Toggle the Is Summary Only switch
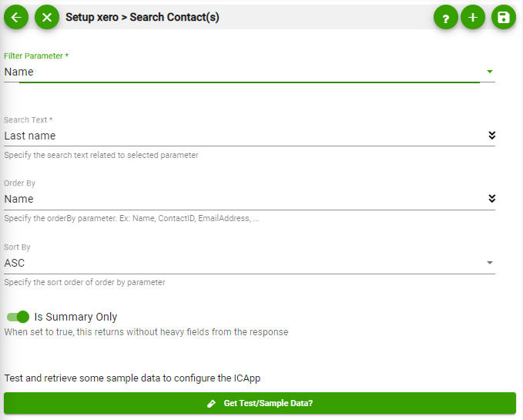The height and width of the screenshot is (420, 523). 18,317
